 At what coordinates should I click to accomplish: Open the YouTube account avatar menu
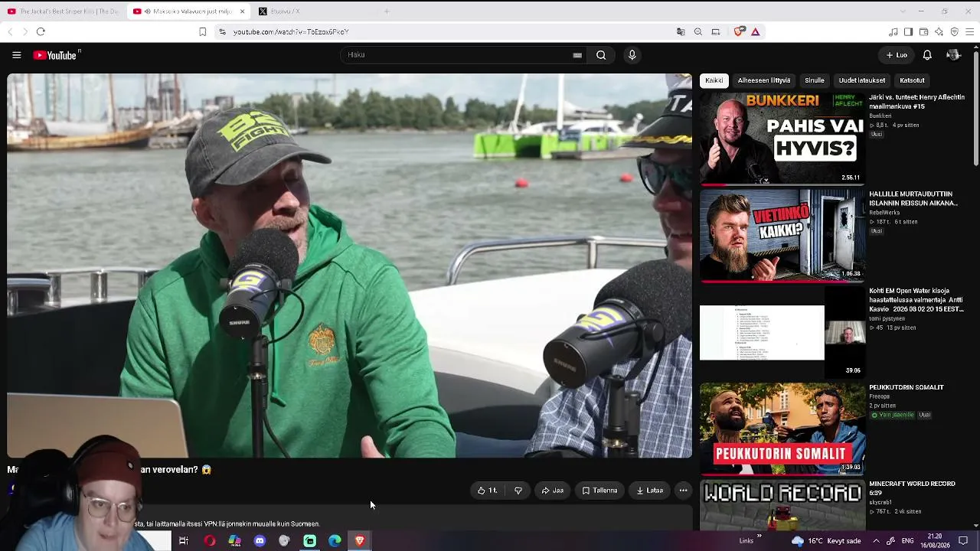[x=953, y=55]
